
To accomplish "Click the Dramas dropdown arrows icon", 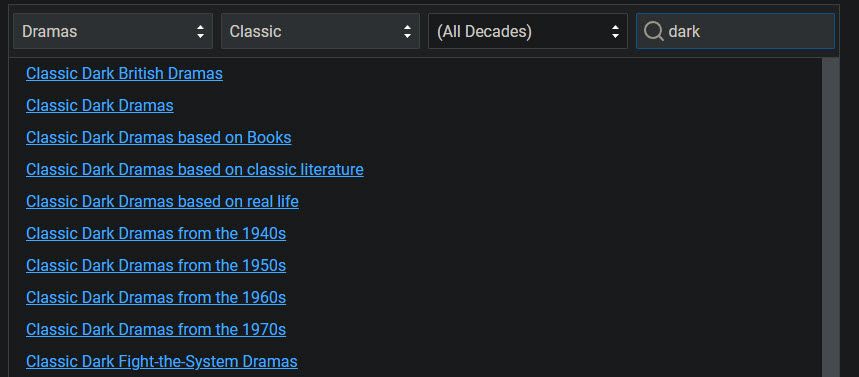I will (x=200, y=31).
